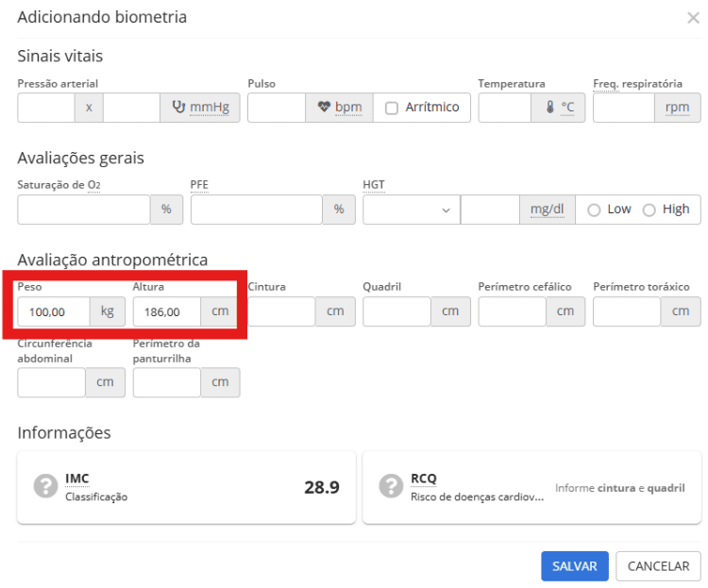Screen dimensions: 708x588
Task: Select the Low radio option
Action: tap(594, 210)
